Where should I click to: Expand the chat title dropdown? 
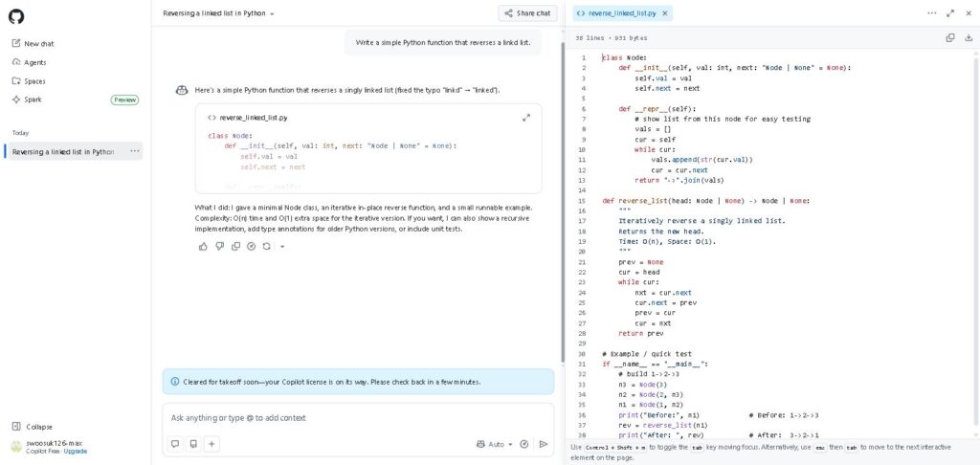(x=272, y=13)
